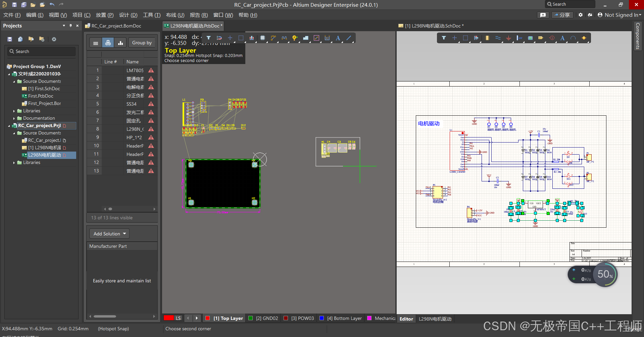Screen dimensions: 644x337
Task: Open the Components side panel tab
Action: (x=638, y=36)
